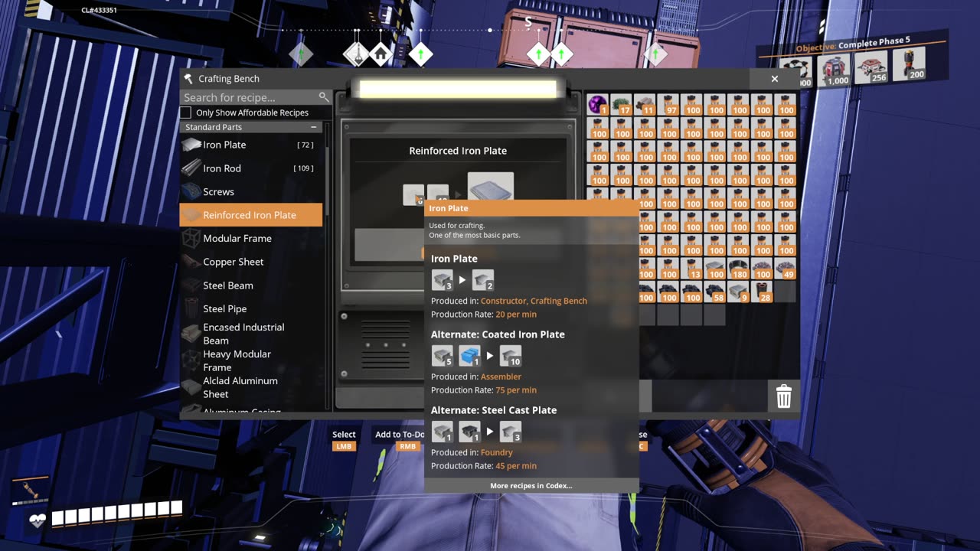This screenshot has height=551, width=980.
Task: Open the Copper Sheet recipe
Action: click(250, 262)
